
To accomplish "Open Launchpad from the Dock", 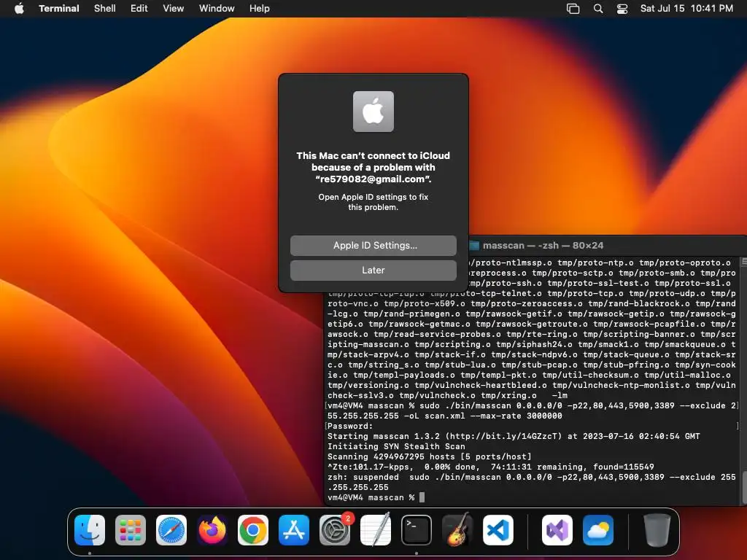I will point(131,530).
